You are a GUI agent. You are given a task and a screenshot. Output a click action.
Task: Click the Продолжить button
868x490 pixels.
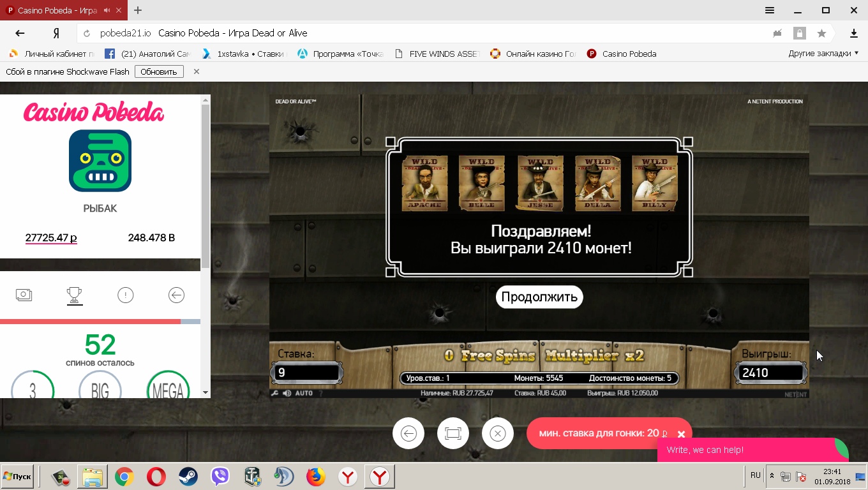coord(539,297)
